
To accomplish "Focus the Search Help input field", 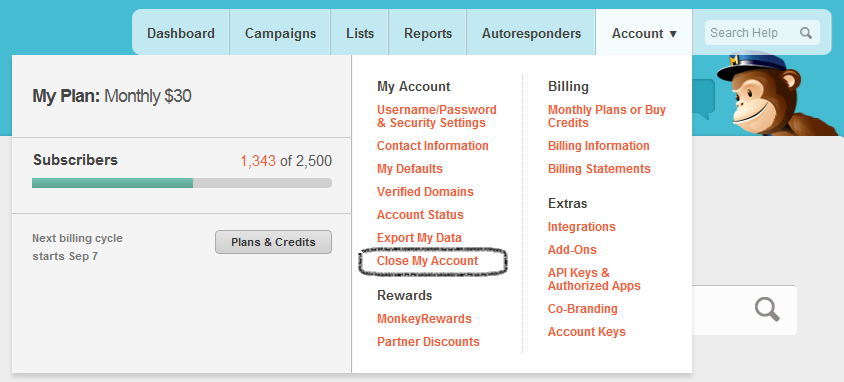I will click(x=752, y=33).
